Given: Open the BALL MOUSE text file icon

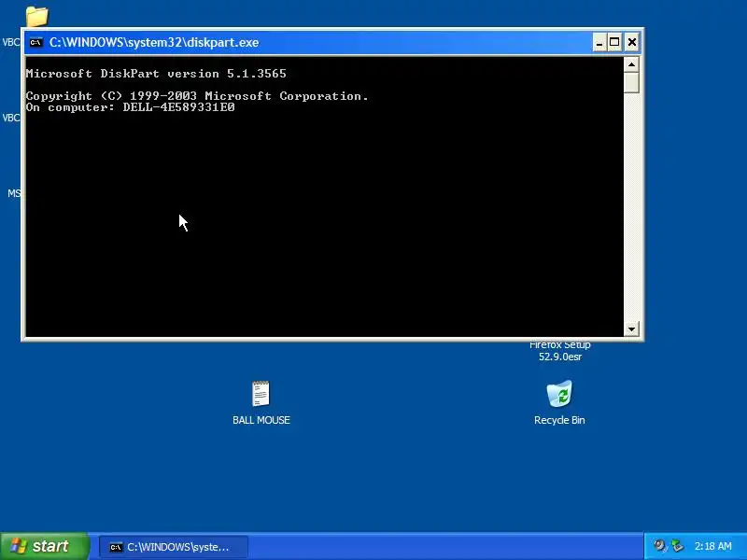Looking at the screenshot, I should pyautogui.click(x=261, y=394).
